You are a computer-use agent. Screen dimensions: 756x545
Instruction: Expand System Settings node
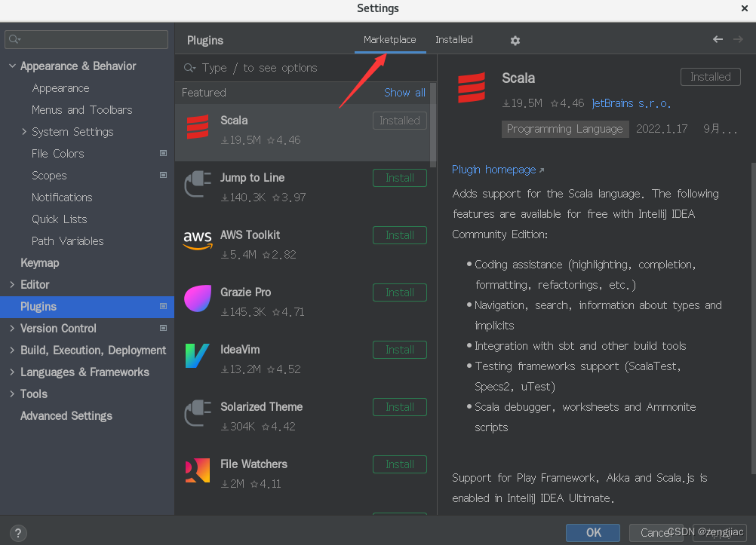(x=24, y=132)
